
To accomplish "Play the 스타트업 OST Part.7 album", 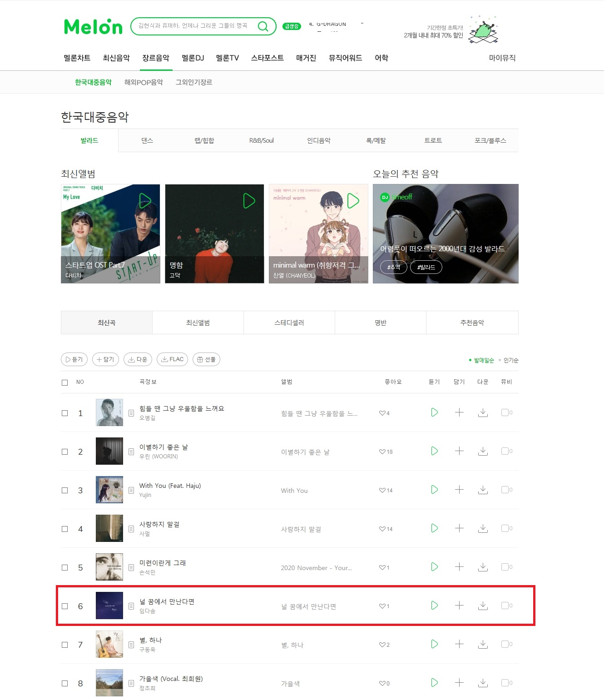I will [145, 200].
